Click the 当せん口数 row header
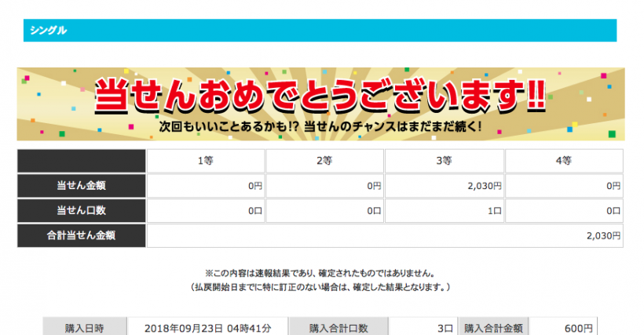 [82, 210]
